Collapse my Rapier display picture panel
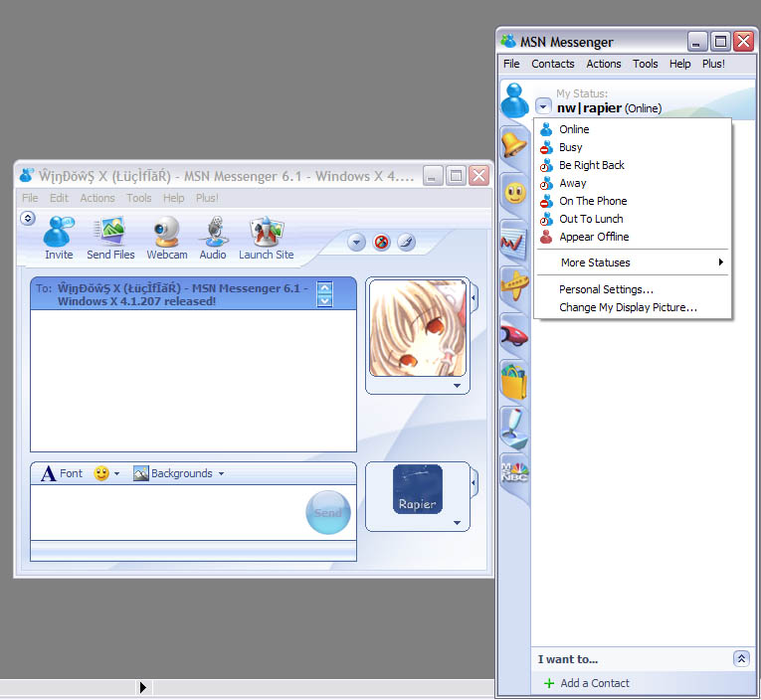The height and width of the screenshot is (700, 761). [x=474, y=482]
